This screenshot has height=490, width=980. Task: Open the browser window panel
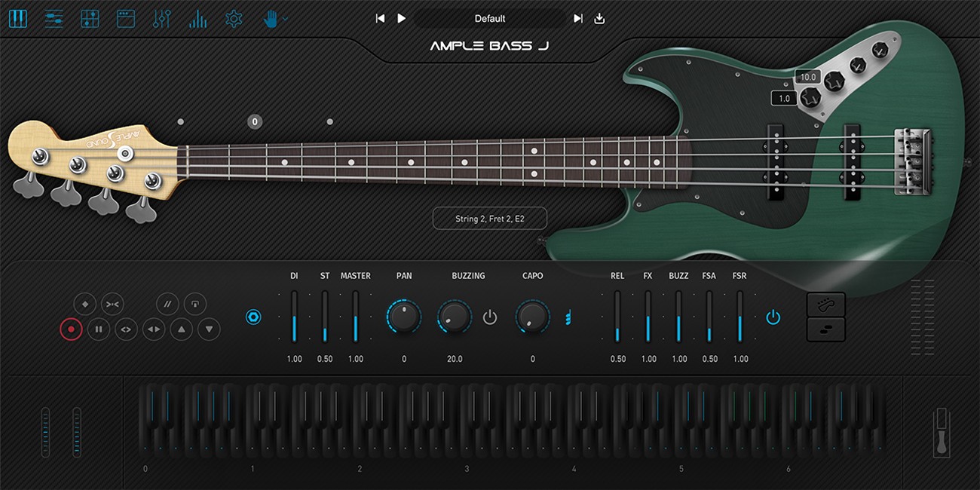(126, 18)
